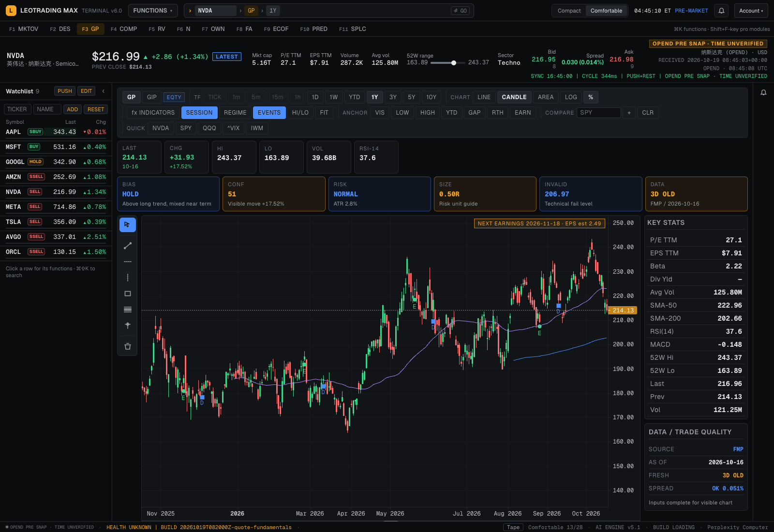Select the TSLA row in watchlist
Image resolution: width=774 pixels, height=532 pixels.
(56, 222)
